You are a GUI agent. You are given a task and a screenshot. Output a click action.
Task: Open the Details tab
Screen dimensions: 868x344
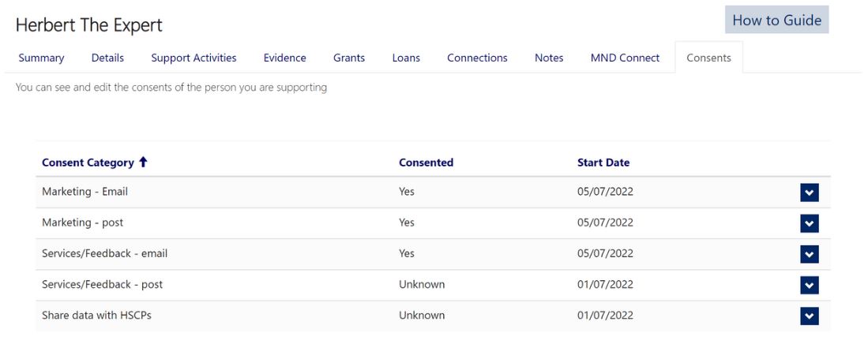coord(107,58)
